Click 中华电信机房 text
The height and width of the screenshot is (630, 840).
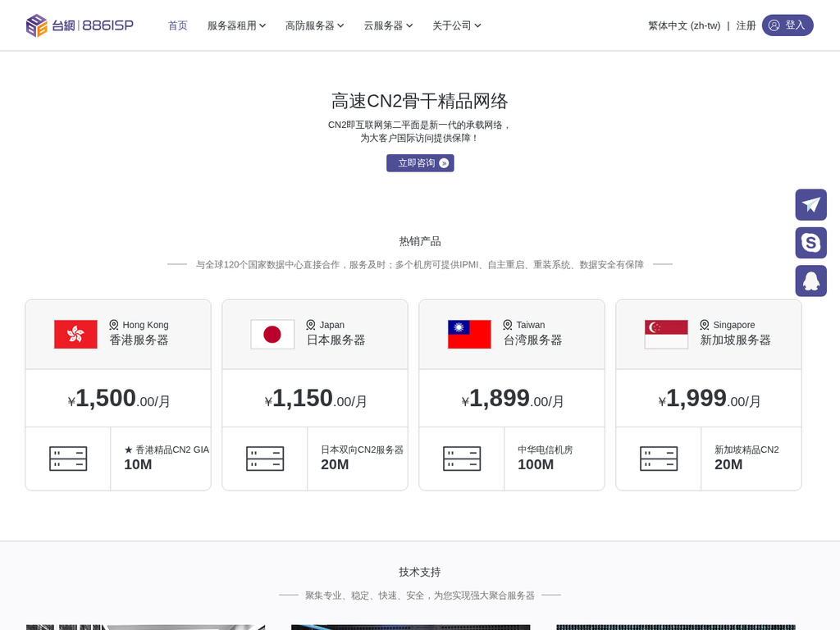[x=546, y=450]
